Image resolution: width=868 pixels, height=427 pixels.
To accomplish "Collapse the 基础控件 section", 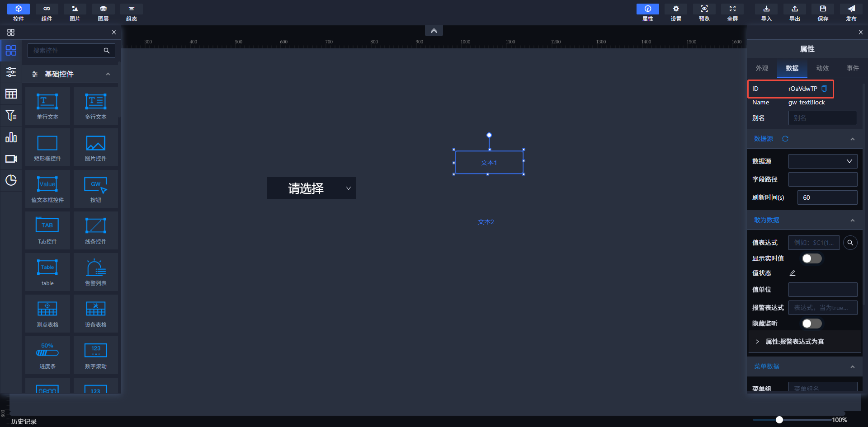I will 108,74.
